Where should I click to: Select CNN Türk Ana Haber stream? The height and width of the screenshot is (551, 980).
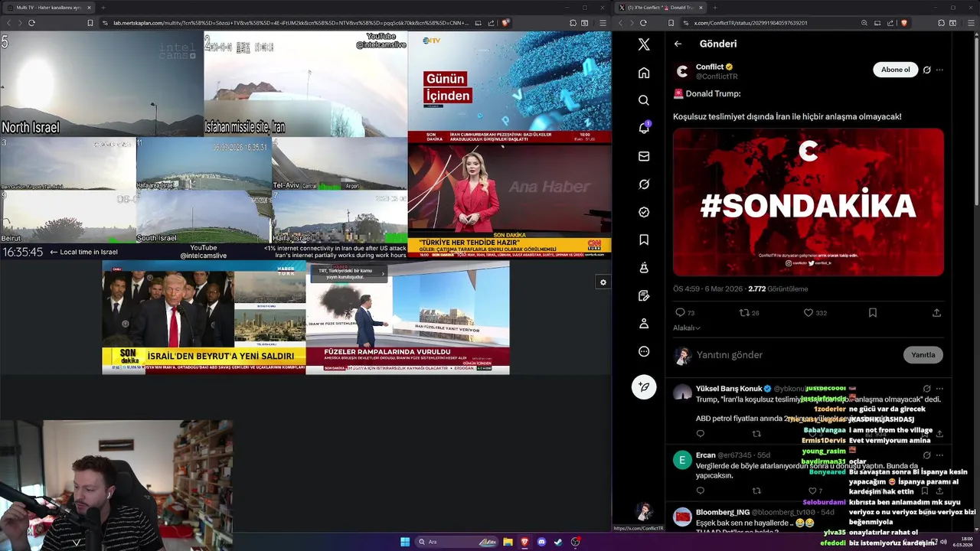point(509,201)
